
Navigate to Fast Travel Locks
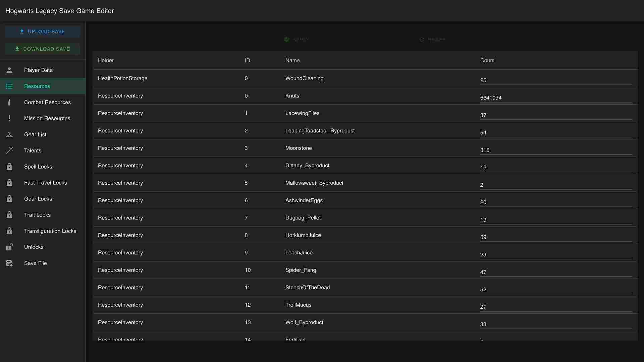tap(43, 183)
